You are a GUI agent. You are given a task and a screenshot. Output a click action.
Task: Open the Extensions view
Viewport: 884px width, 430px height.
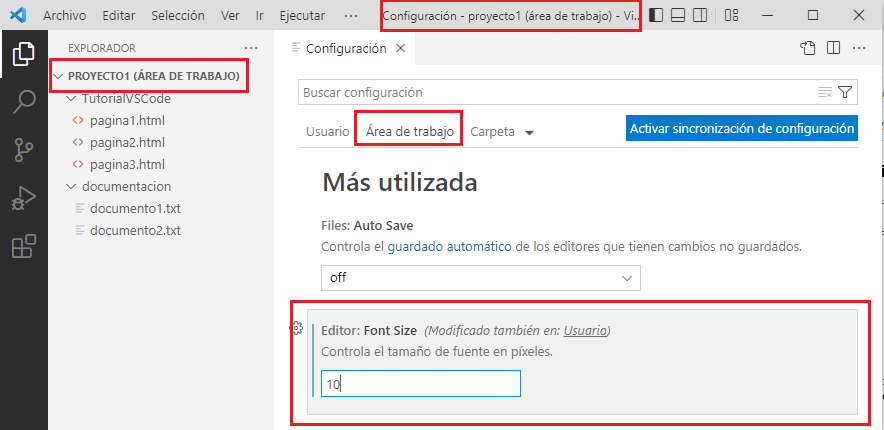point(24,246)
